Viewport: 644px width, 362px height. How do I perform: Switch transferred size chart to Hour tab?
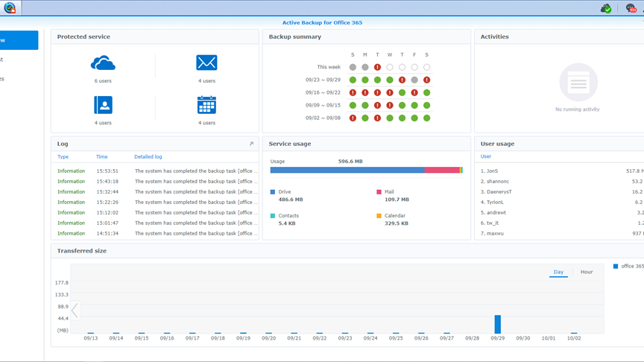pos(587,272)
